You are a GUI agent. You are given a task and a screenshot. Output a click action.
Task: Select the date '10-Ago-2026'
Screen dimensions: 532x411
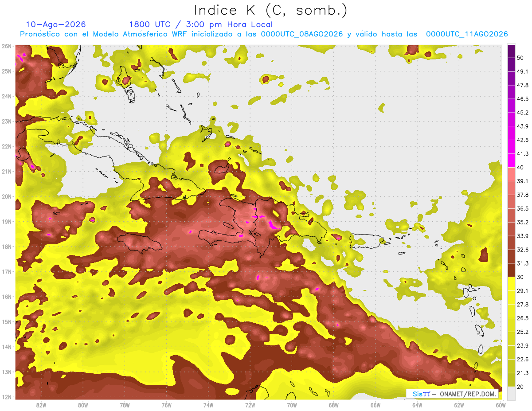click(56, 24)
